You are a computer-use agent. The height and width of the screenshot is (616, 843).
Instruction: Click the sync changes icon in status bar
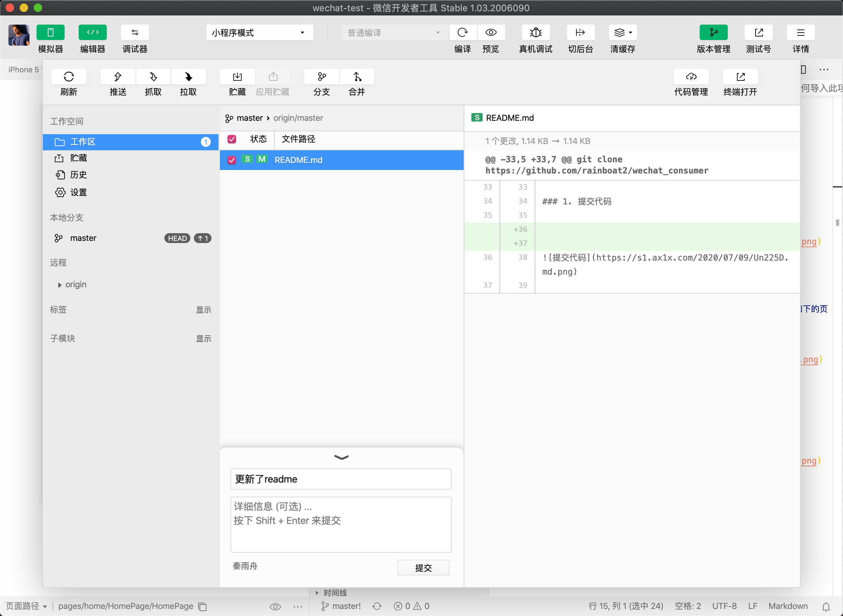pos(377,606)
